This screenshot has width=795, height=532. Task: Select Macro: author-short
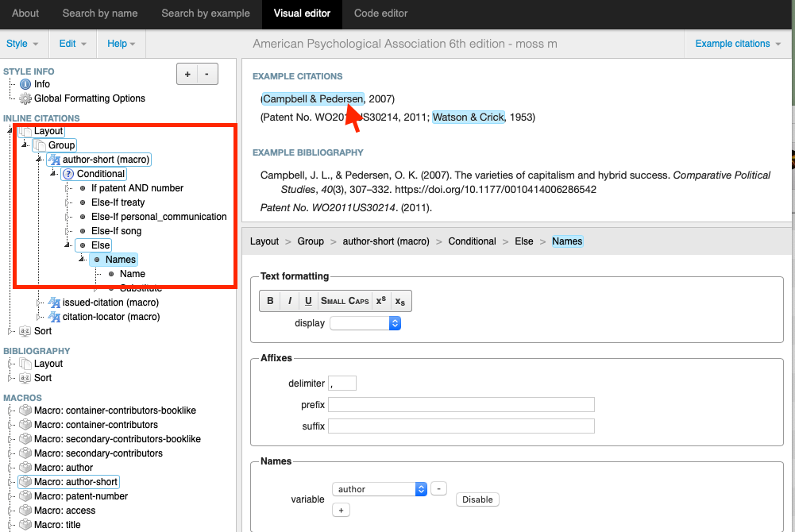(69, 482)
